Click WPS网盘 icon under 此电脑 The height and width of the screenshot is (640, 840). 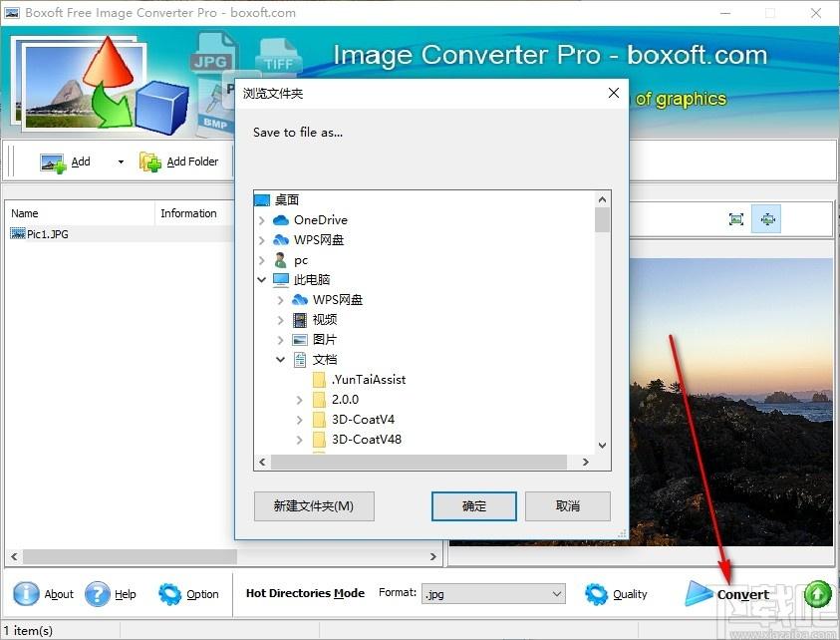300,300
